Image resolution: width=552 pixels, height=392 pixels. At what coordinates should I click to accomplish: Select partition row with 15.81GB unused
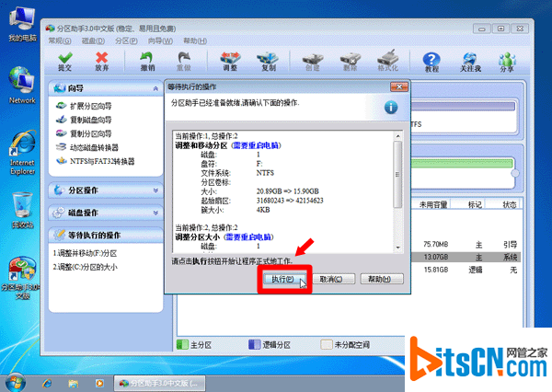(466, 270)
